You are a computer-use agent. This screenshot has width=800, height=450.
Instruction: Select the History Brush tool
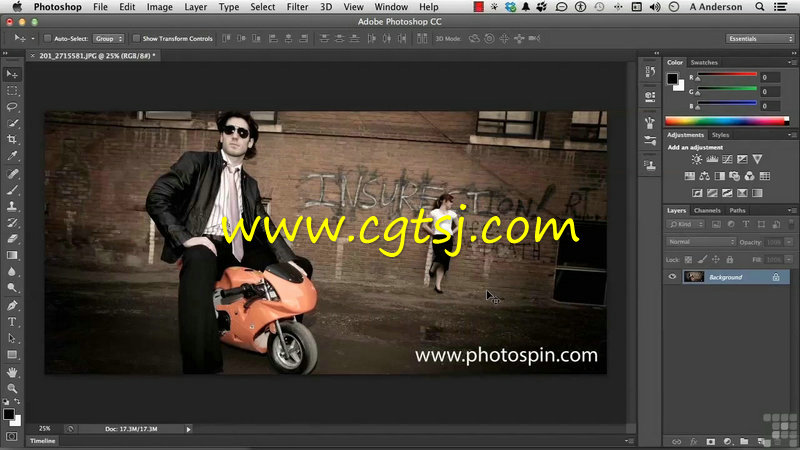[12, 222]
